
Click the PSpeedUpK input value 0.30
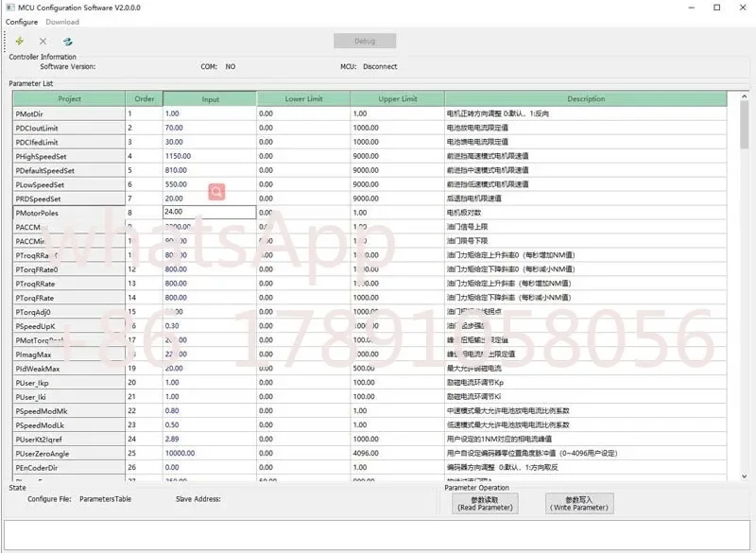[172, 326]
